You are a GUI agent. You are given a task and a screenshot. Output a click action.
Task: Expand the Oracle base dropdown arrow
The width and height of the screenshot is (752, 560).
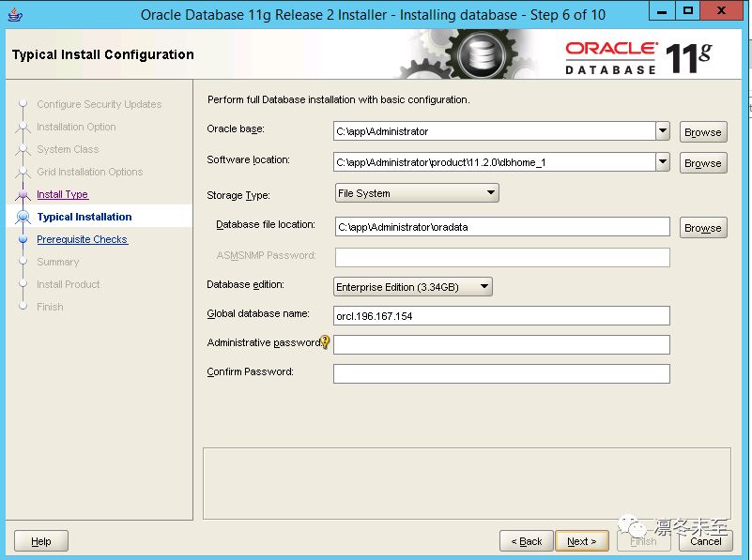click(663, 130)
